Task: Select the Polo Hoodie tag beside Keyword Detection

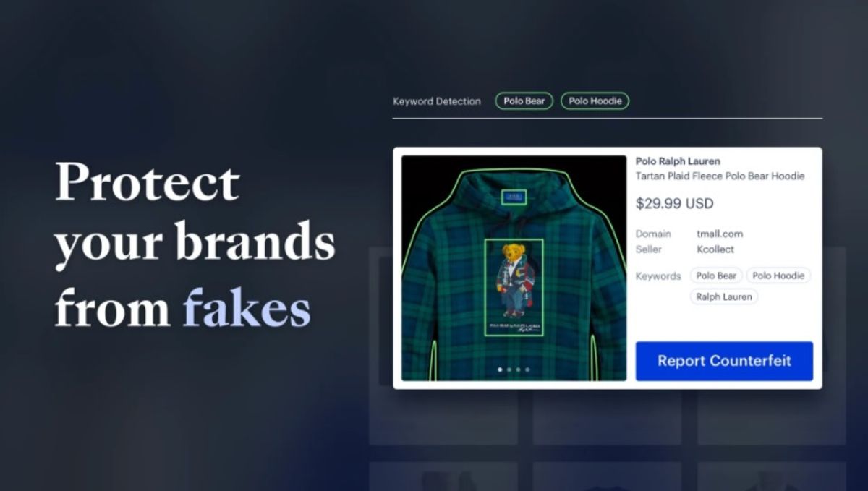Action: point(595,101)
